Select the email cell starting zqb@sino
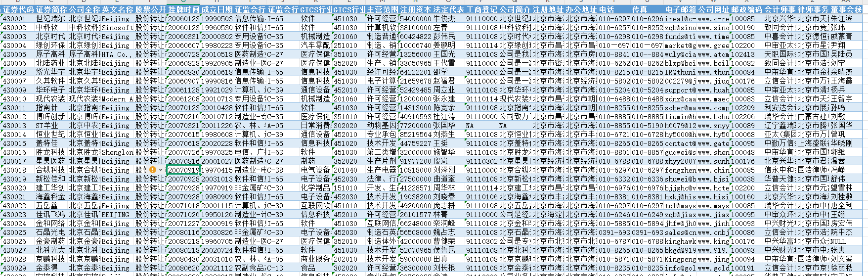This screenshot has height=276, width=868. pyautogui.click(x=681, y=27)
